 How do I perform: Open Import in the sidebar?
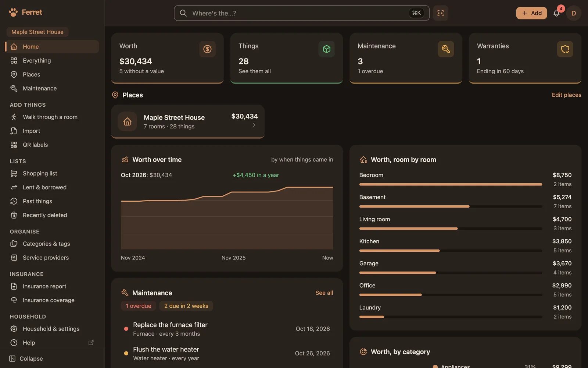52,131
